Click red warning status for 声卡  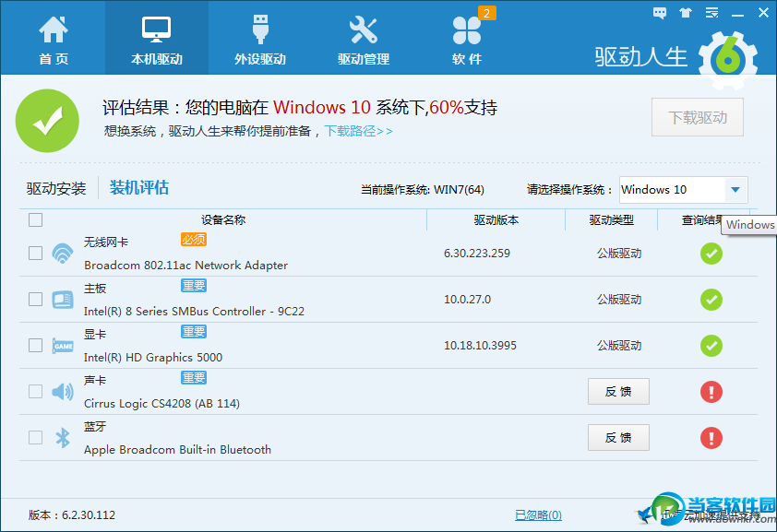tap(711, 392)
